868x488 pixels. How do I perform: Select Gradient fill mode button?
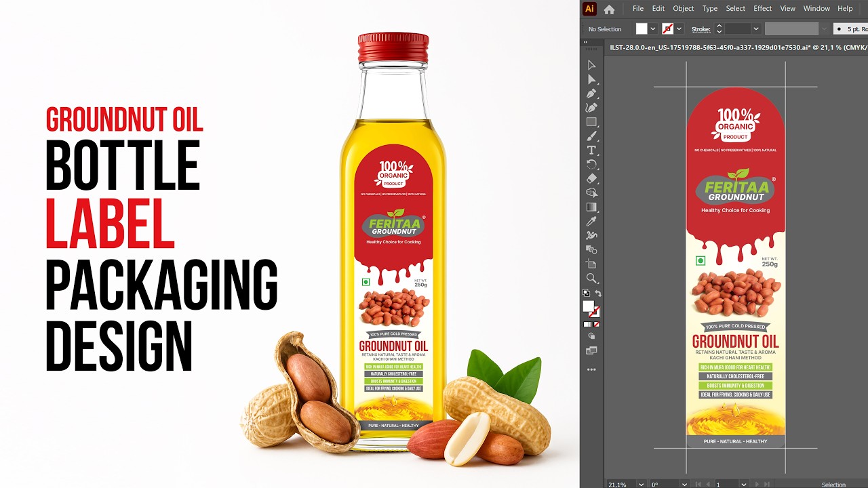click(x=592, y=325)
